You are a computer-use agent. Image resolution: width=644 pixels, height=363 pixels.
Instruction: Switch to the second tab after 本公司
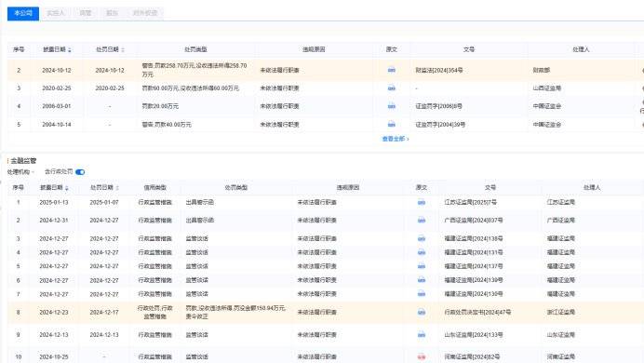(x=86, y=13)
